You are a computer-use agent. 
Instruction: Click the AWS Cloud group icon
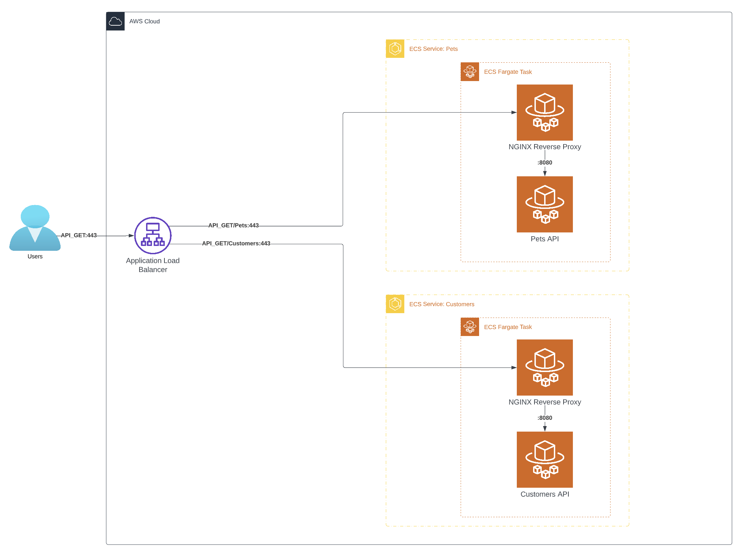[x=115, y=21]
